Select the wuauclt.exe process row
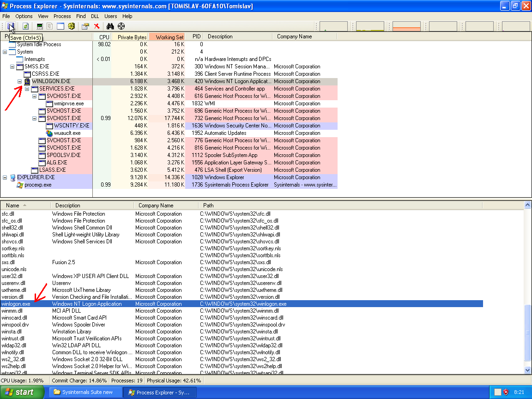 169,133
